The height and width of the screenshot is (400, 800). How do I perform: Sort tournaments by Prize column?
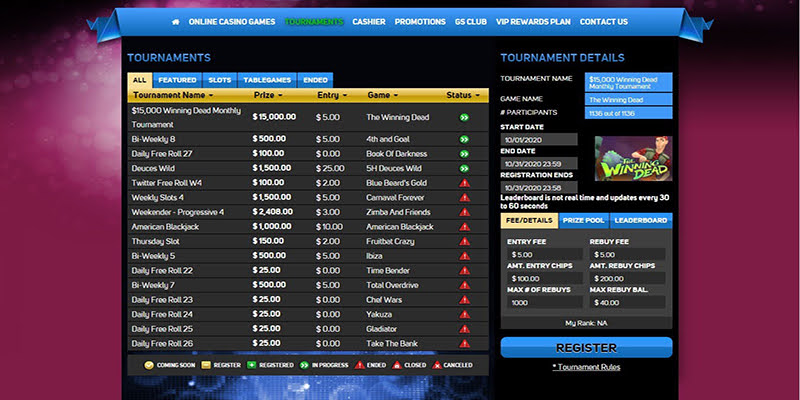pos(281,96)
